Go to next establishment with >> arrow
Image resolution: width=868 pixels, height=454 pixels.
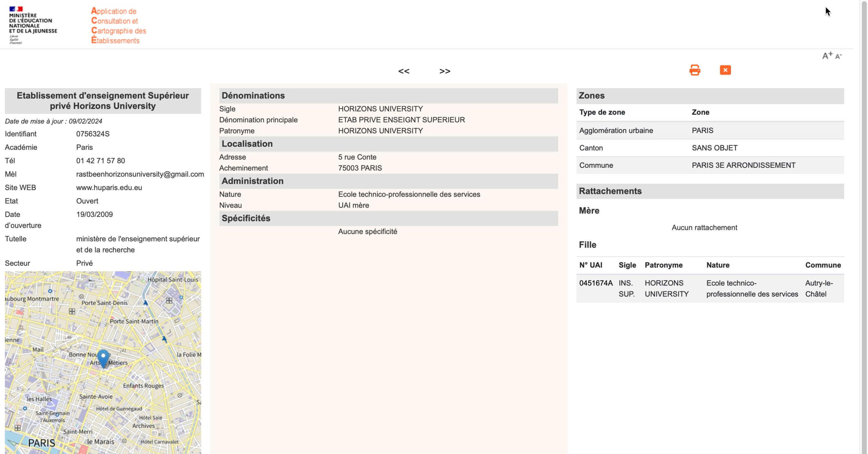click(445, 71)
